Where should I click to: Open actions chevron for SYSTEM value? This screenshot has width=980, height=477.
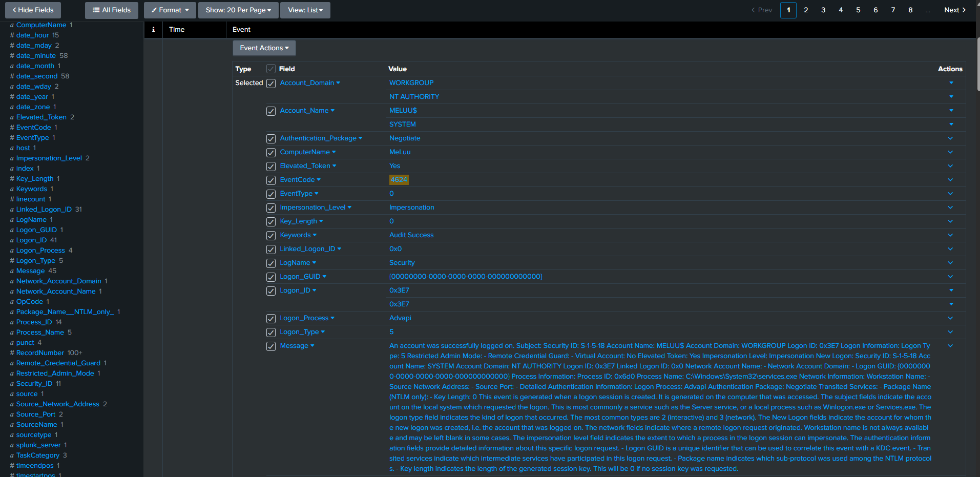(951, 125)
